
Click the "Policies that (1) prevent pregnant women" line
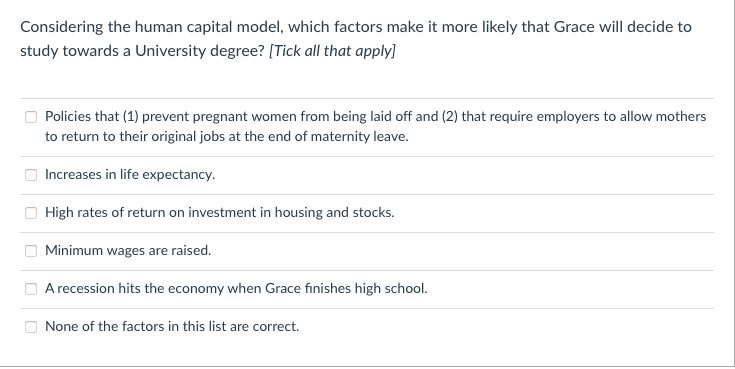pos(375,116)
